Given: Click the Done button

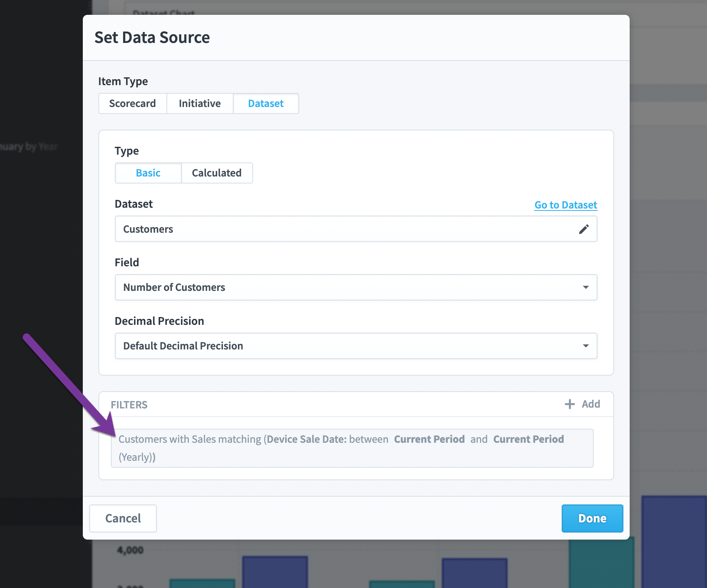Looking at the screenshot, I should [592, 519].
